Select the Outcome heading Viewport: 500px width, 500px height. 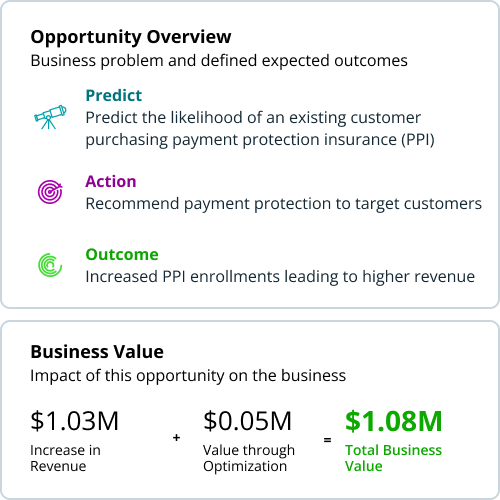pyautogui.click(x=122, y=254)
